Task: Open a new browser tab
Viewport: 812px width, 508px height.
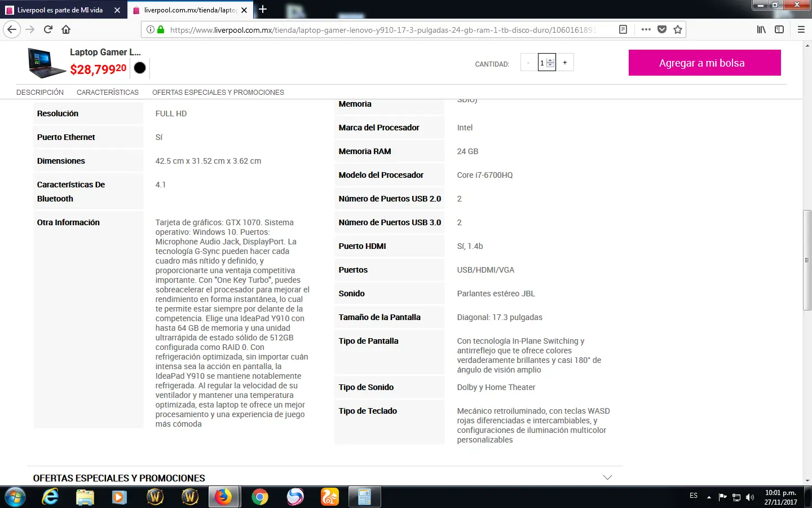Action: pyautogui.click(x=263, y=9)
